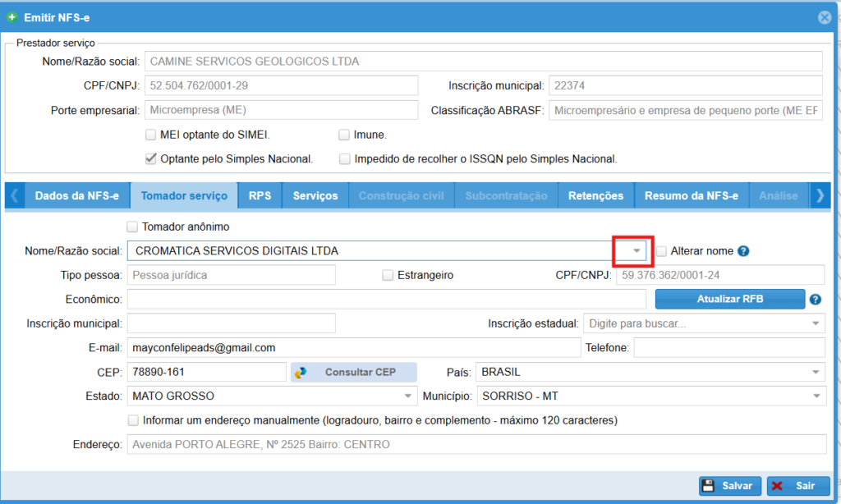Screen dimensions: 841x504
Task: Tick the Estrangeiro checkbox
Action: pyautogui.click(x=388, y=276)
